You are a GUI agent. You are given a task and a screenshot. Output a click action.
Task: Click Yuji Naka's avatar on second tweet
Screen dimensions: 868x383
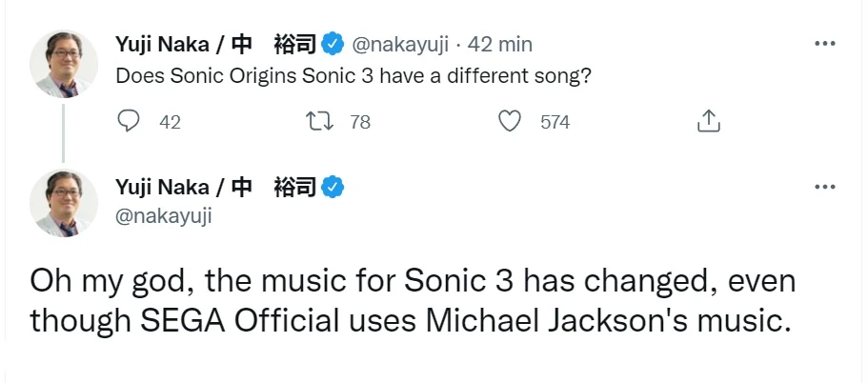pyautogui.click(x=64, y=203)
